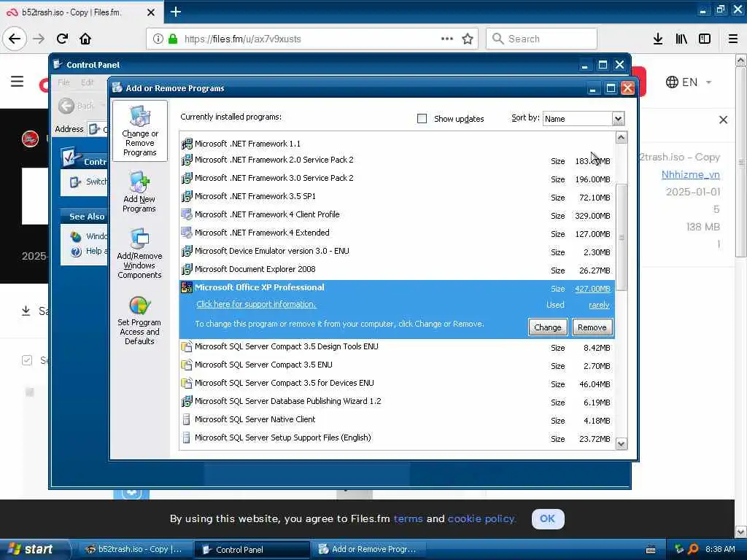Click .NET Framework 3.5 SP1 icon
The image size is (747, 560).
pos(187,196)
